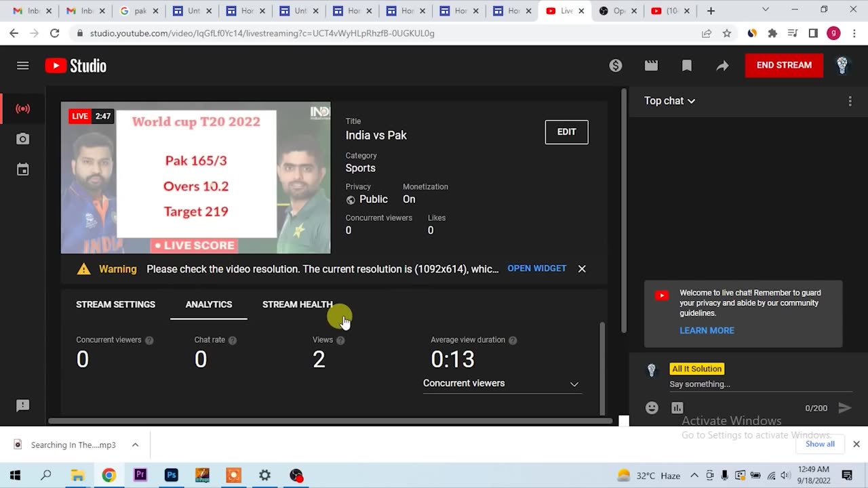The image size is (868, 488).
Task: Click the Concurrent viewers help icon
Action: (x=149, y=340)
